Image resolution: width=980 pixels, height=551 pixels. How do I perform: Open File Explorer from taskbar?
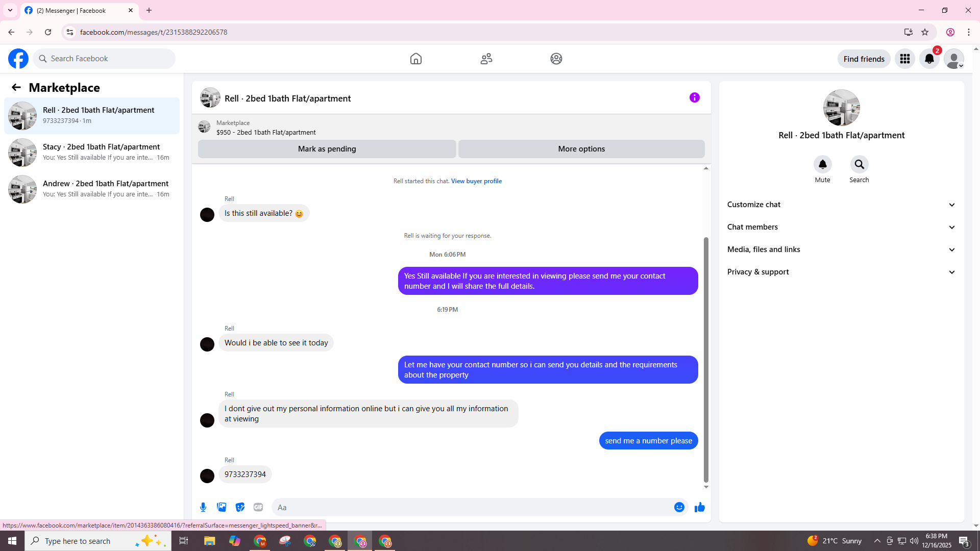click(x=210, y=541)
